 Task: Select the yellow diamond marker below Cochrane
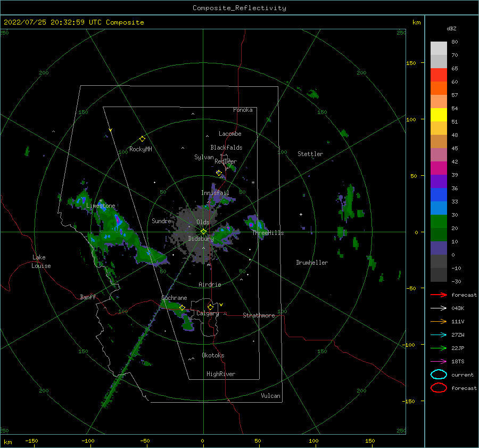tap(182, 308)
